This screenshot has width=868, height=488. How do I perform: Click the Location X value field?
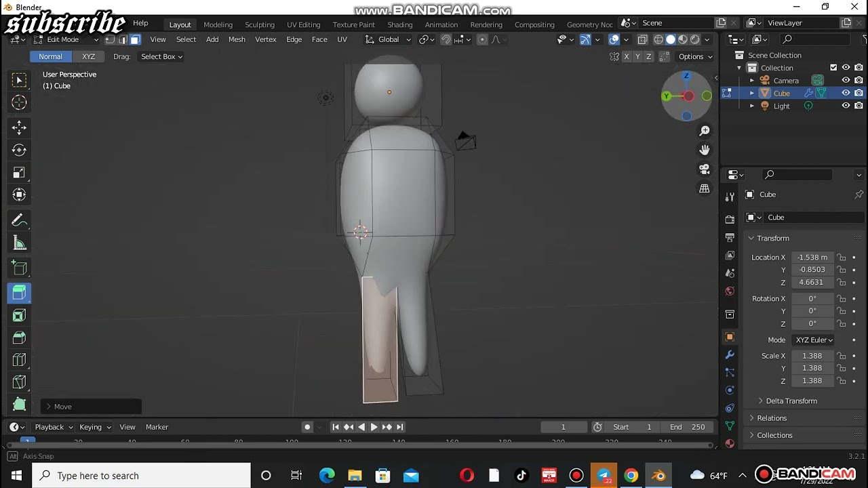812,258
